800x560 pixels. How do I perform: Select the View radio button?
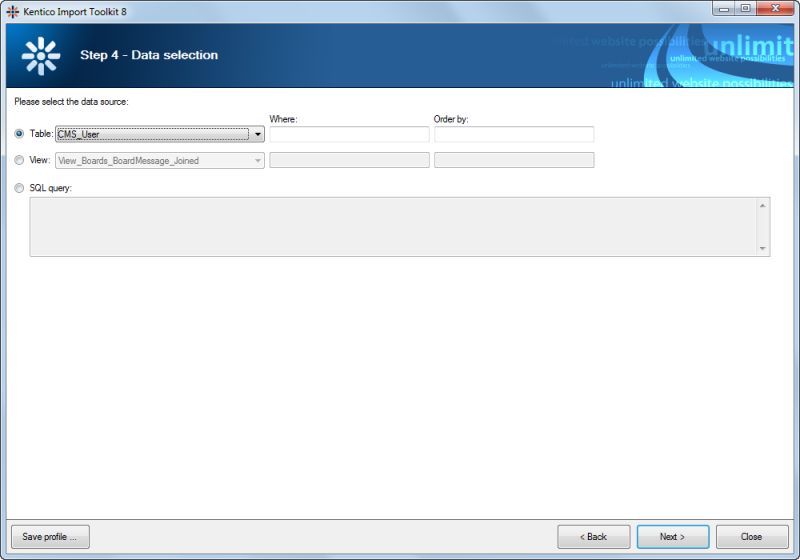[19, 160]
